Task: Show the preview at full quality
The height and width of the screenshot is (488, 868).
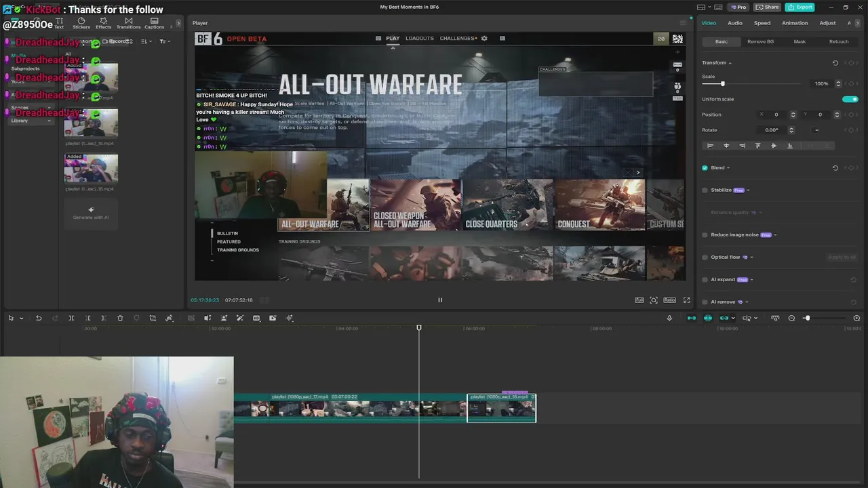Action: 639,300
